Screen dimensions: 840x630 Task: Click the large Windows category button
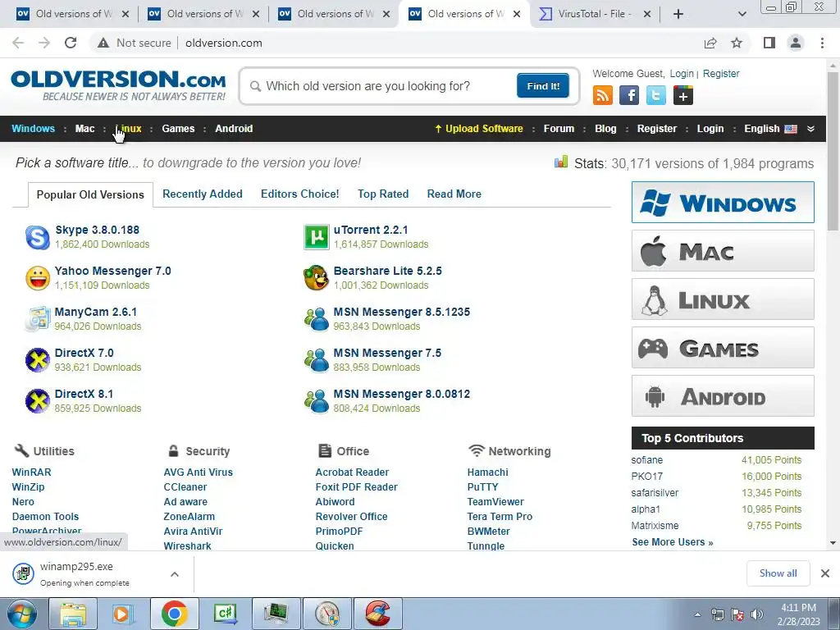[723, 203]
